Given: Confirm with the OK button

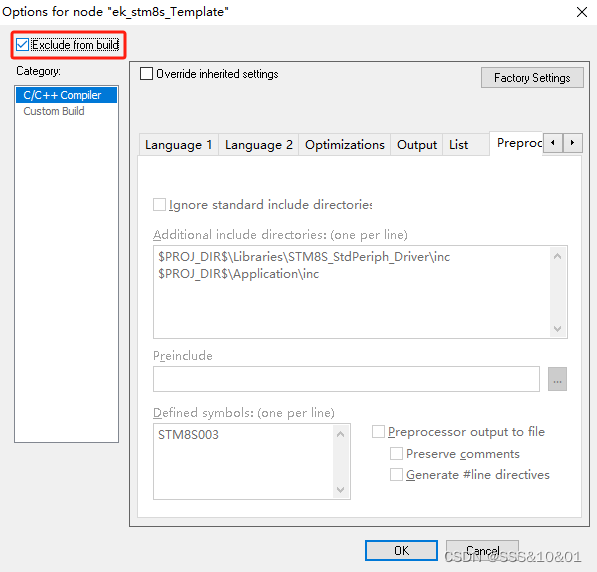Looking at the screenshot, I should point(401,550).
